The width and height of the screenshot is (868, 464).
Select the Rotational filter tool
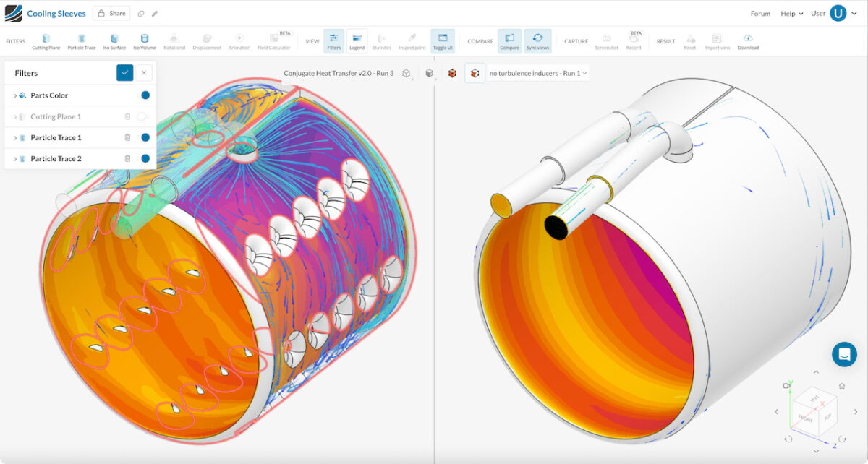pyautogui.click(x=174, y=42)
